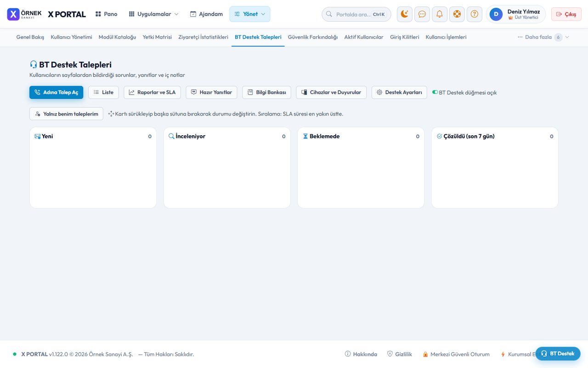Click the lightning bolt icon in footer
This screenshot has width=588, height=368.
[x=503, y=354]
